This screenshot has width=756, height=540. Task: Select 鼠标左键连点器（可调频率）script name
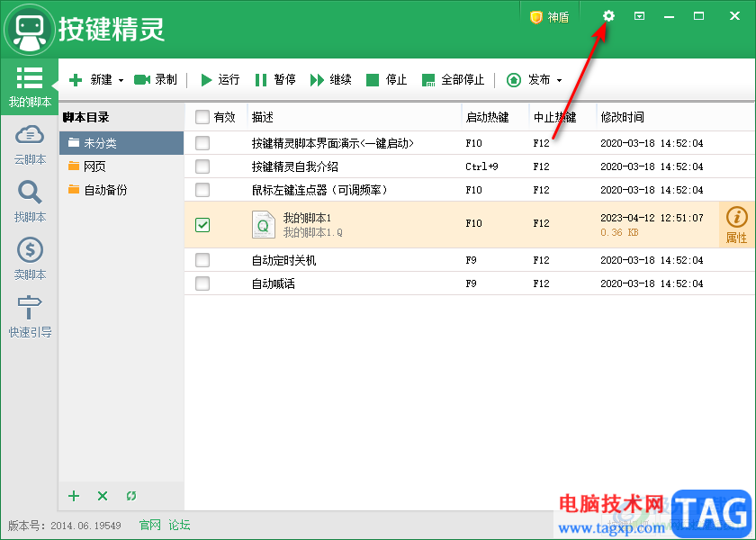(320, 190)
